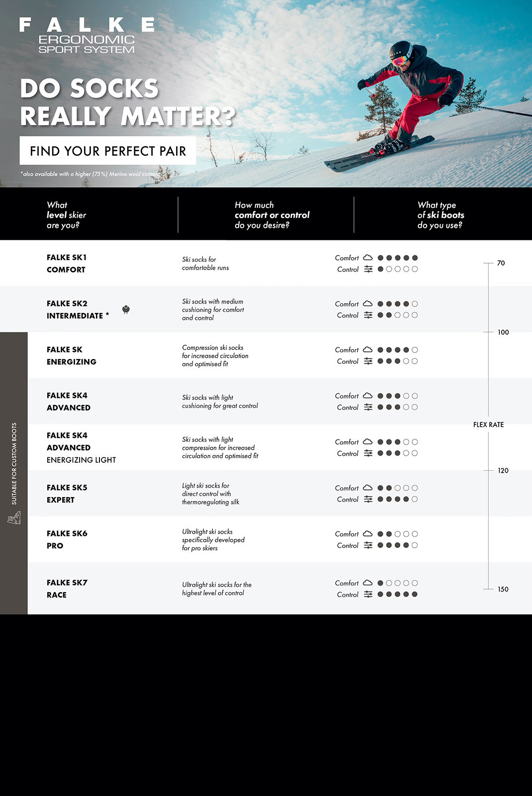This screenshot has height=796, width=532.
Task: Click the 150 mark on flex rate scale
Action: [x=503, y=589]
